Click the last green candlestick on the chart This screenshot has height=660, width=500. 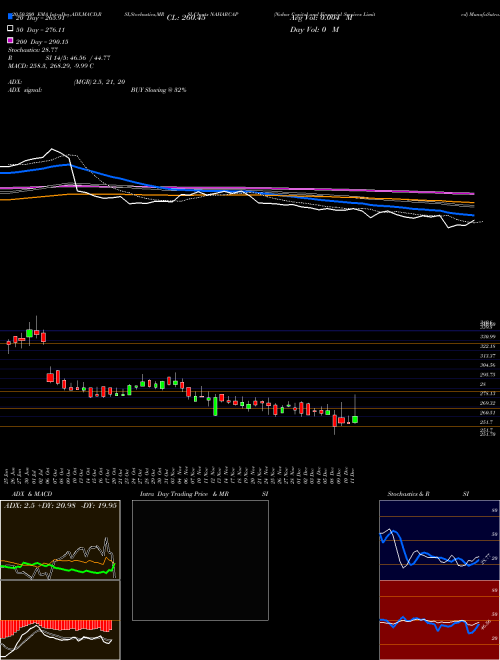[355, 419]
